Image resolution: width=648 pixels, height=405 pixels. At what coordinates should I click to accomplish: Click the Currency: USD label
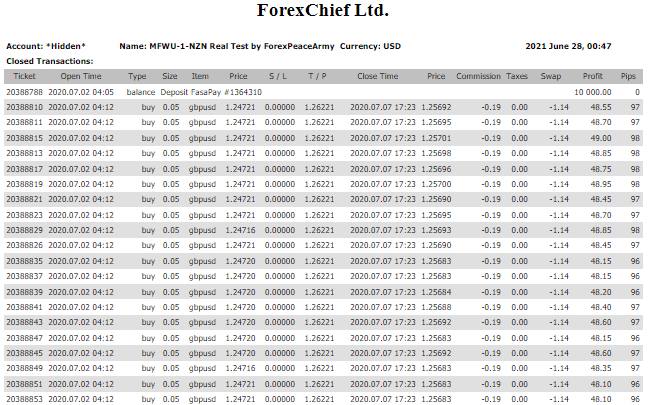point(370,46)
